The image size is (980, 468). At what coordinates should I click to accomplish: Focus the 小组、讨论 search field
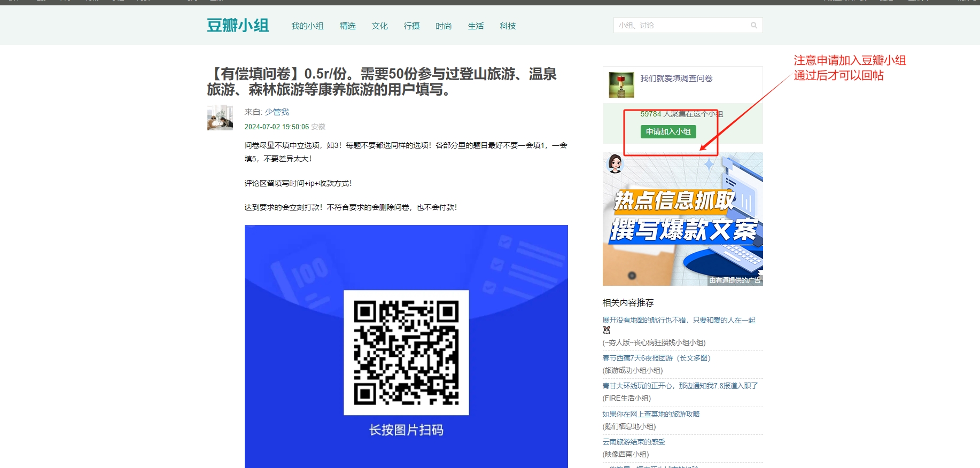point(681,25)
